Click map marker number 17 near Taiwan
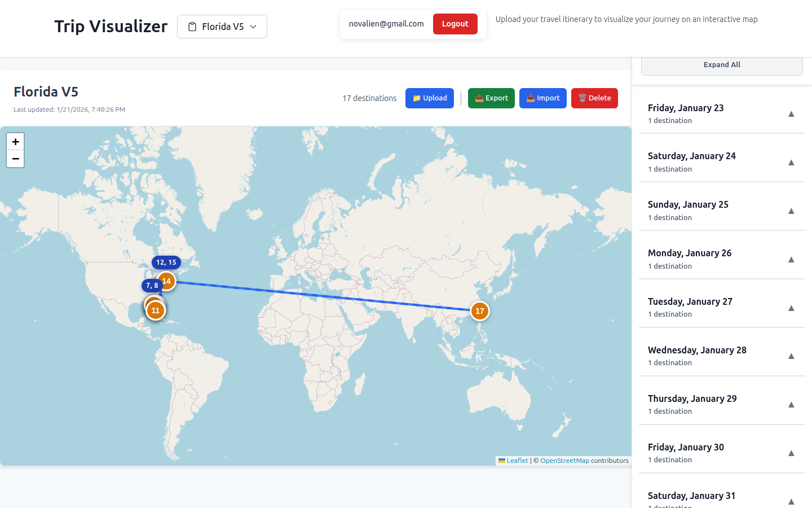This screenshot has width=812, height=508. tap(480, 310)
